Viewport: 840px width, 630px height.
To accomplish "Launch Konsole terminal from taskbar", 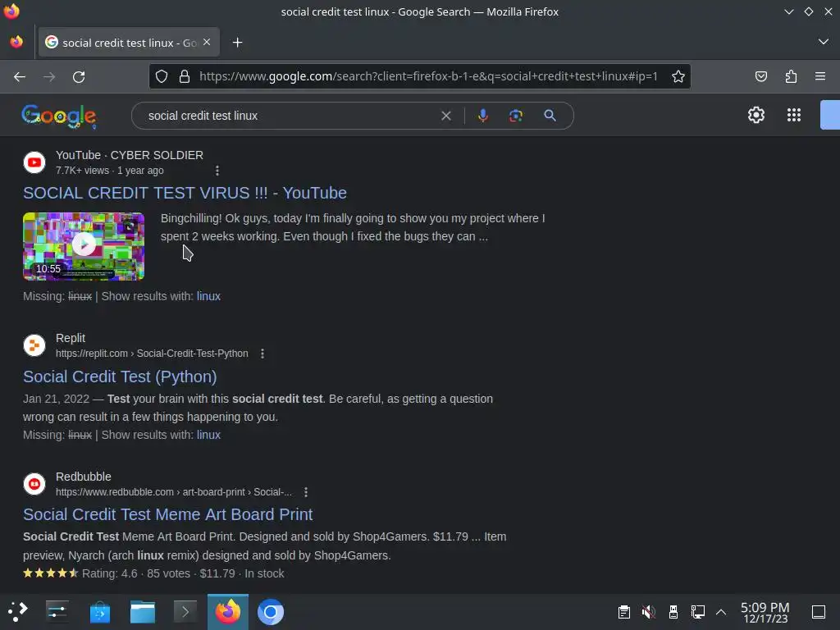I will [185, 612].
